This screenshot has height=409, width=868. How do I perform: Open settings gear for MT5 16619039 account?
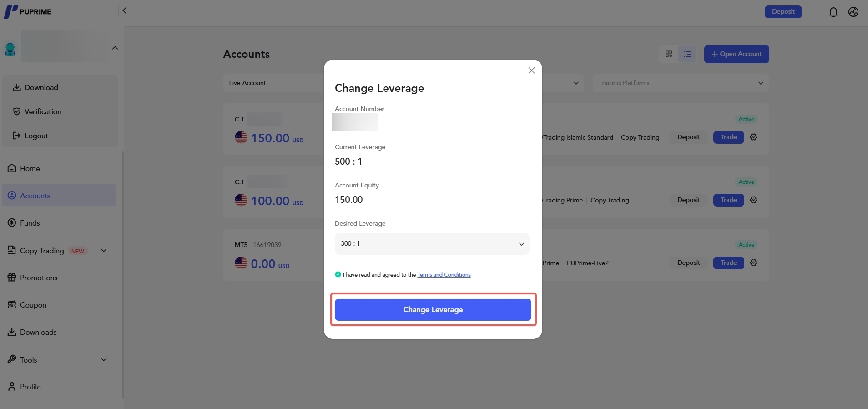point(754,263)
